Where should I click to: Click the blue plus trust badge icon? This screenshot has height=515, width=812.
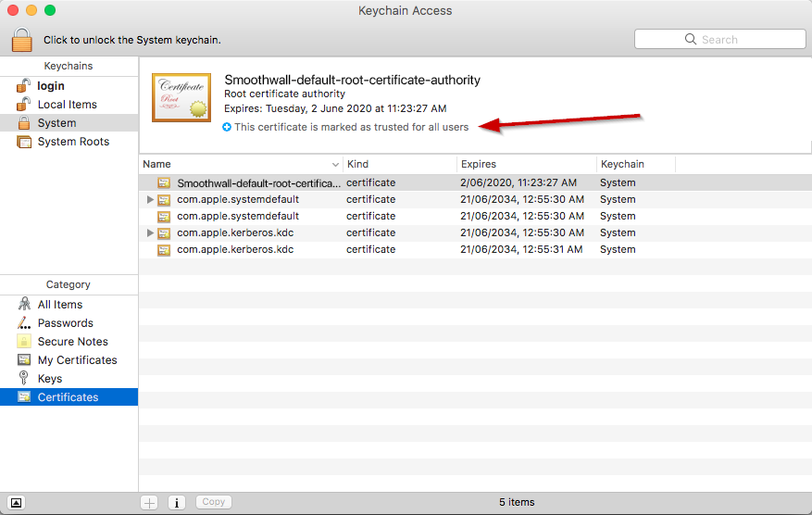click(228, 127)
